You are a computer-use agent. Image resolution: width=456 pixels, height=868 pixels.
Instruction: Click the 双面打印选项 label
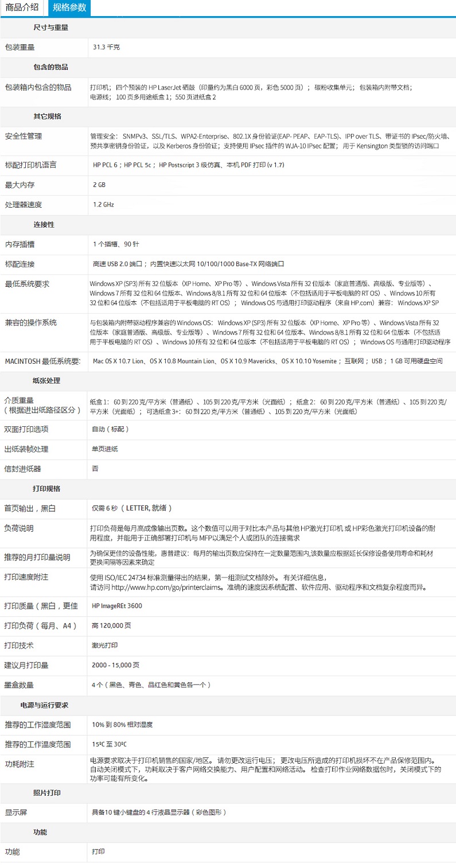[x=27, y=429]
